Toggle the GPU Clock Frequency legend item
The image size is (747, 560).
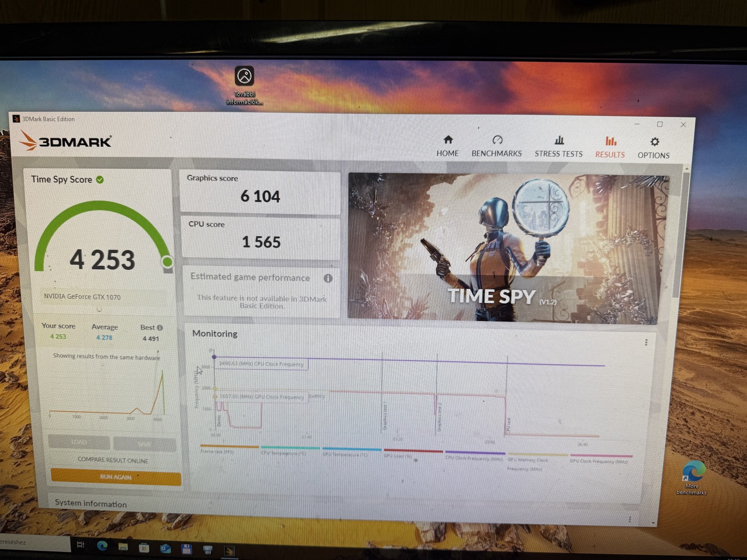[599, 461]
